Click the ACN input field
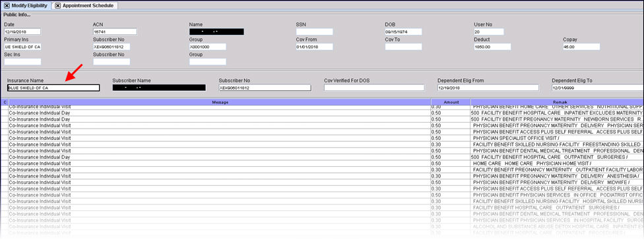This screenshot has height=240, width=644. [115, 32]
